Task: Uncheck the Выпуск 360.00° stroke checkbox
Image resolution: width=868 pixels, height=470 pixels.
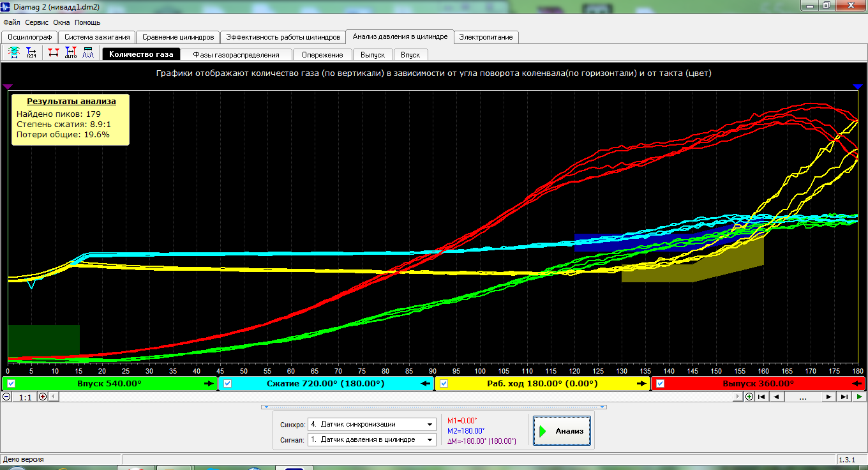Action: coord(661,383)
